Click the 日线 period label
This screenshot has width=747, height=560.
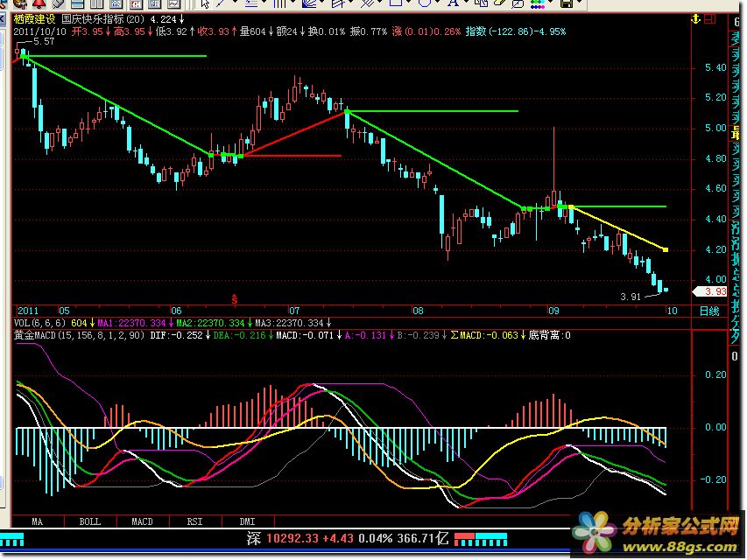(x=709, y=311)
